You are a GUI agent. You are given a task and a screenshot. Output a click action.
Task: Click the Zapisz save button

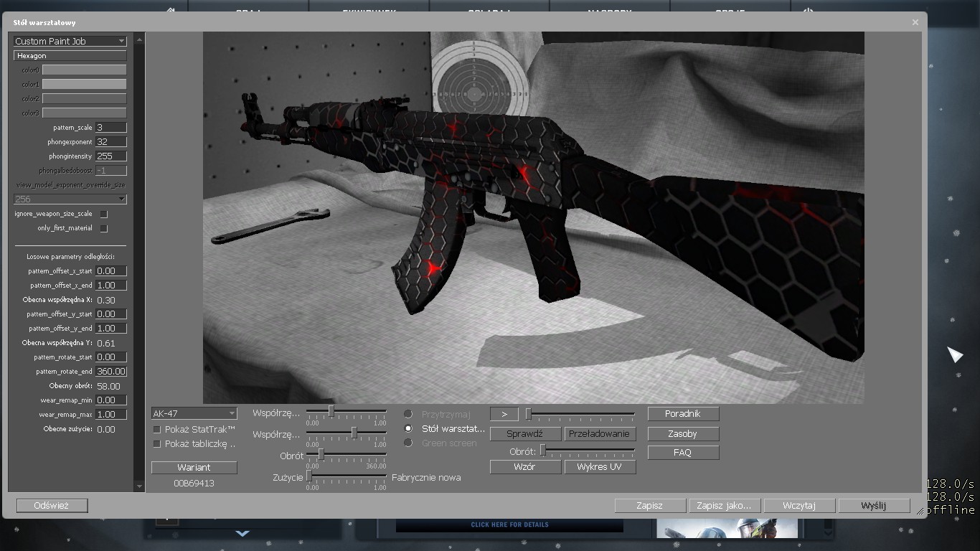[x=649, y=505]
